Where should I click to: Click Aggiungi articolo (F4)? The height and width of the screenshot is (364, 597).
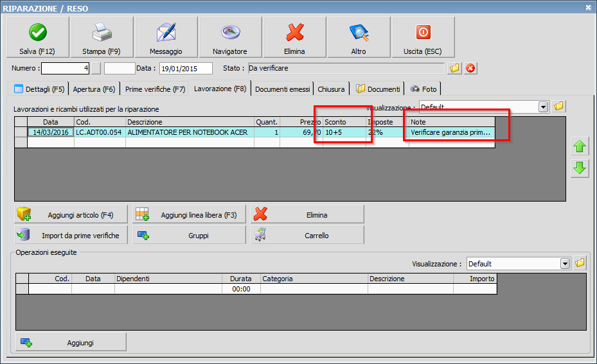[71, 215]
